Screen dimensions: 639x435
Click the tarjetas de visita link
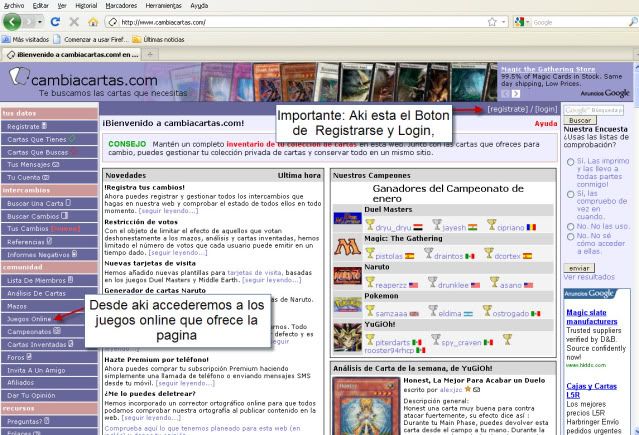pyautogui.click(x=254, y=273)
